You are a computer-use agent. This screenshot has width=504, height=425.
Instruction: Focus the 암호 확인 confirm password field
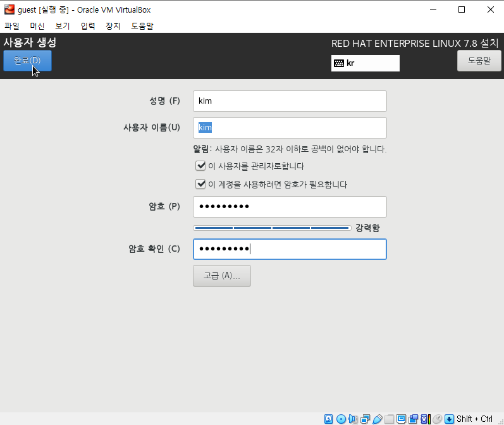point(290,249)
